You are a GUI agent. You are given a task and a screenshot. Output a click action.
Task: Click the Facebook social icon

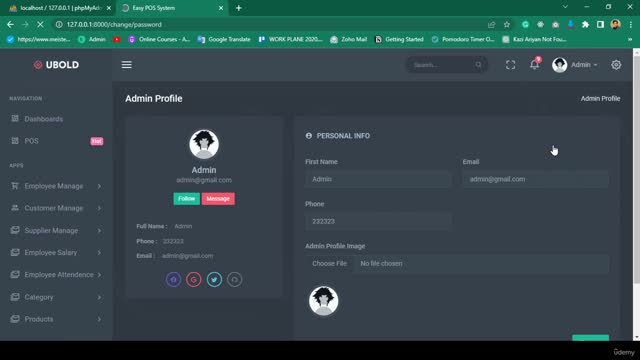tap(173, 280)
